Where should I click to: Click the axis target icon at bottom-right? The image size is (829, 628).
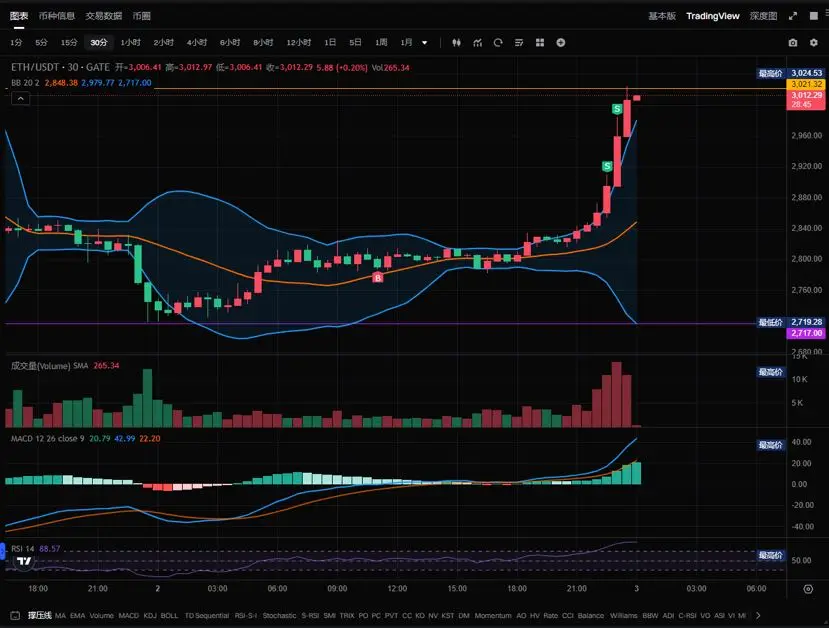[808, 589]
